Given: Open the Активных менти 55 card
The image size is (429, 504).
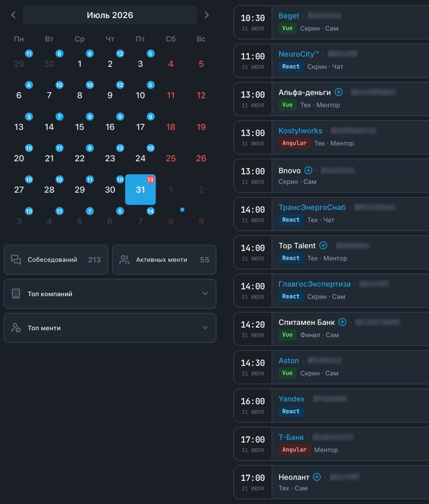Looking at the screenshot, I should (164, 260).
